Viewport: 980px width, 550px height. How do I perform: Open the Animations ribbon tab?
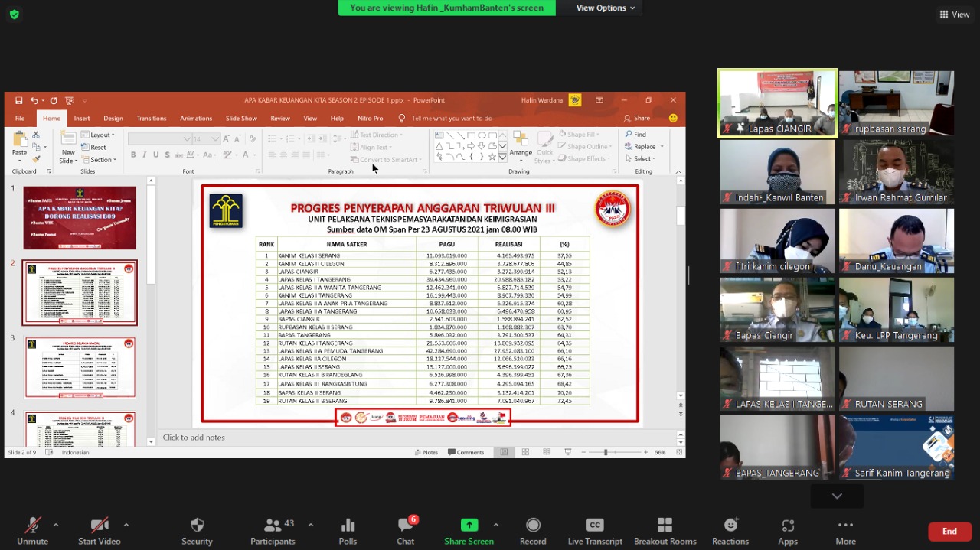coord(196,119)
